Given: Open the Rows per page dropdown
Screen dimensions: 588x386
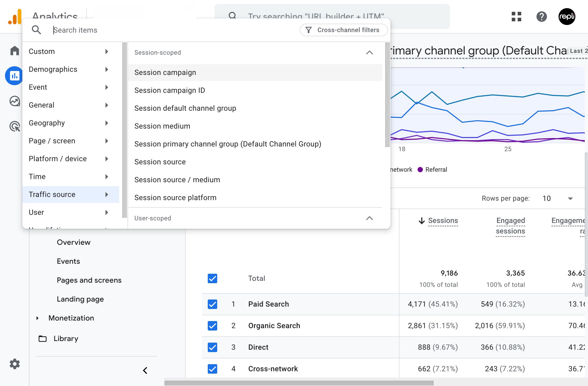Looking at the screenshot, I should 557,199.
